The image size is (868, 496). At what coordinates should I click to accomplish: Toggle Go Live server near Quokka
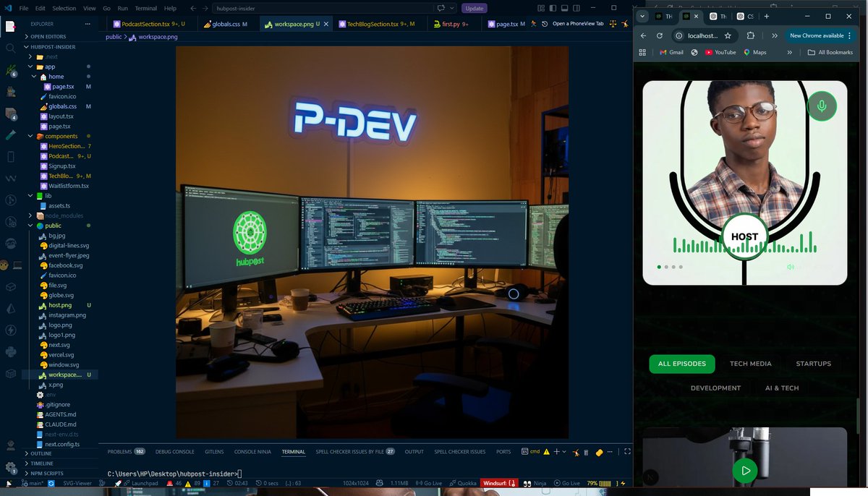429,483
